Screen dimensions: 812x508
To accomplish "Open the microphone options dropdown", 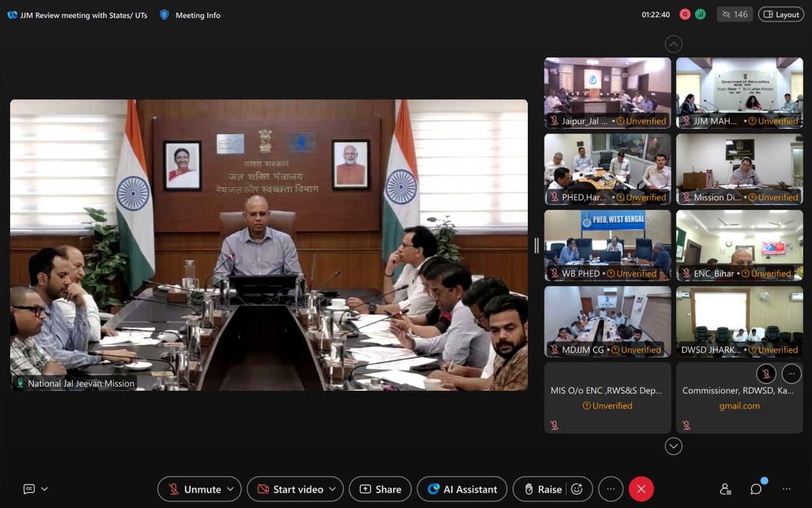I will 229,488.
